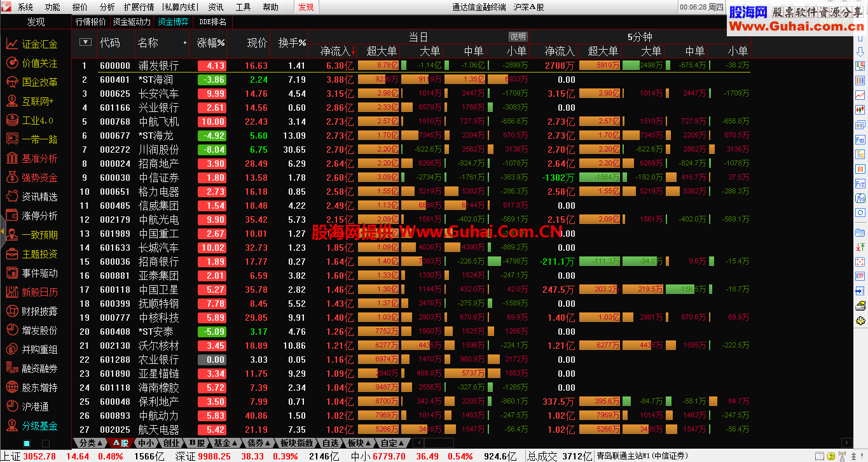This screenshot has height=462, width=868.
Task: Switch to the 行情报价 tab
Action: click(x=91, y=22)
